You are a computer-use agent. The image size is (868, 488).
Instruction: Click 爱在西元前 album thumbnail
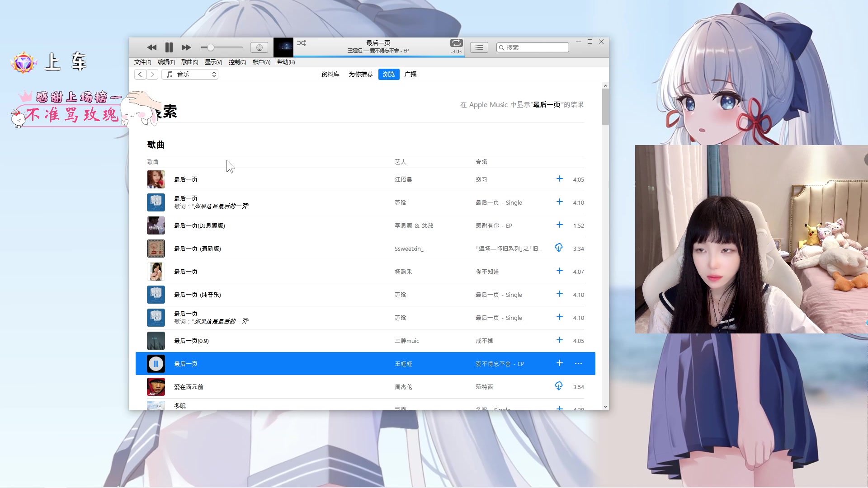[x=156, y=387]
